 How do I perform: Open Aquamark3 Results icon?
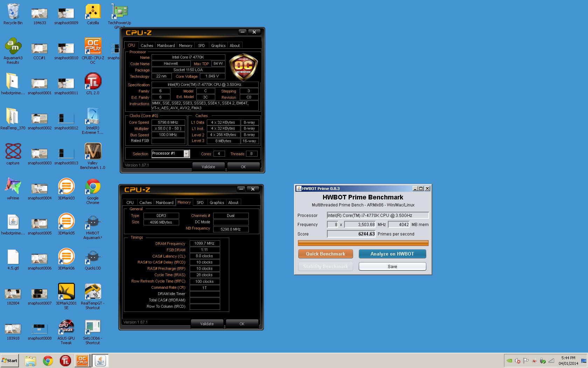(13, 51)
